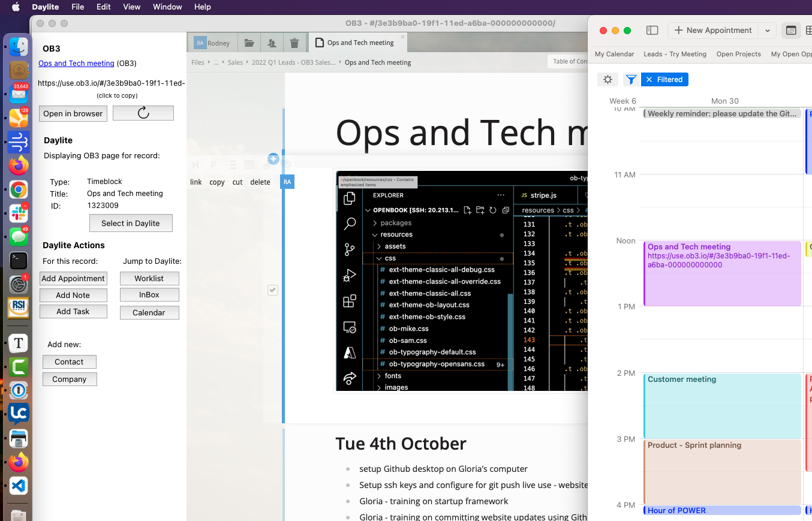Toggle the calendar sidebar panel
Image resolution: width=812 pixels, height=521 pixels.
click(652, 31)
